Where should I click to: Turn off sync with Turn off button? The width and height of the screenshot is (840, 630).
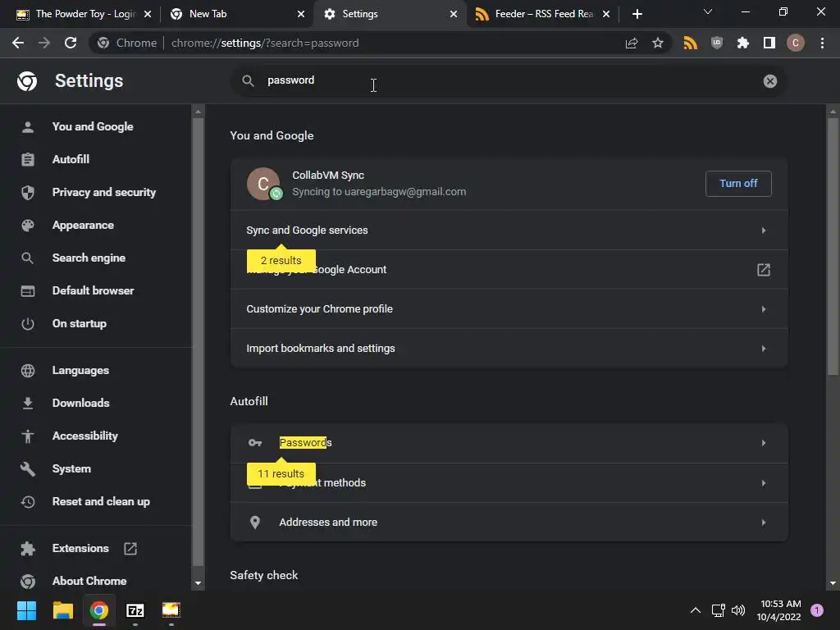(738, 184)
